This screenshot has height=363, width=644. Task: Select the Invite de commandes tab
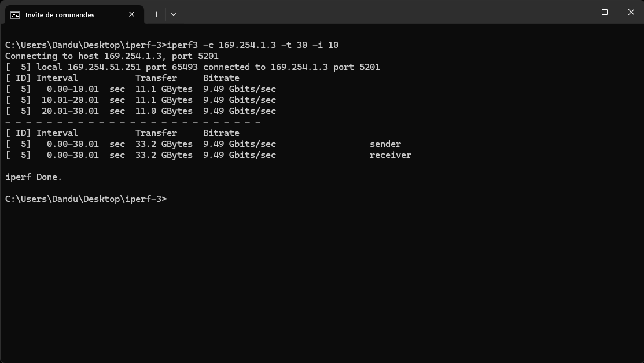pos(74,14)
